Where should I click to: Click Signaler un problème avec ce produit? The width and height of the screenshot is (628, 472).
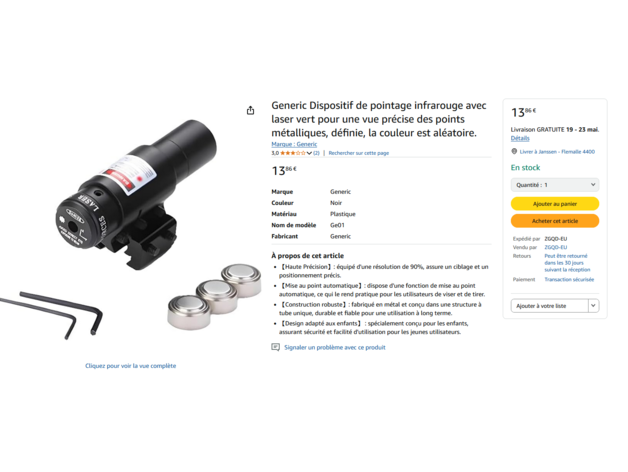335,347
